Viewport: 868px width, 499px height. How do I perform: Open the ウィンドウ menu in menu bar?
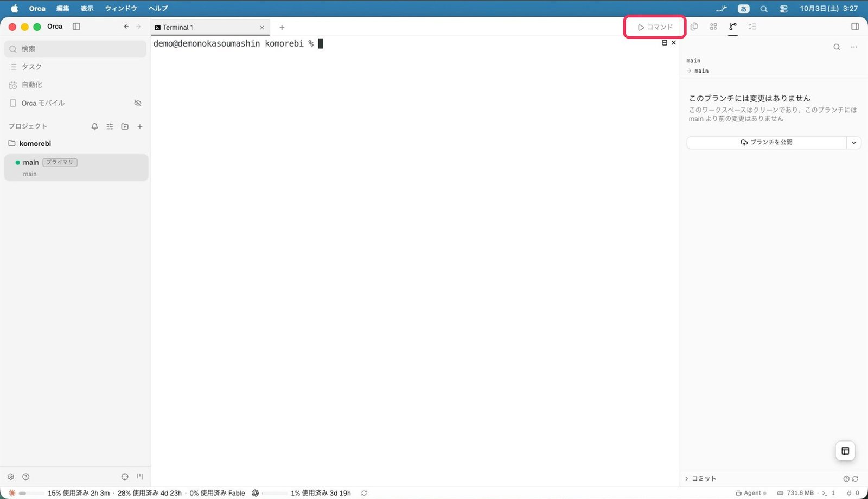(x=121, y=8)
